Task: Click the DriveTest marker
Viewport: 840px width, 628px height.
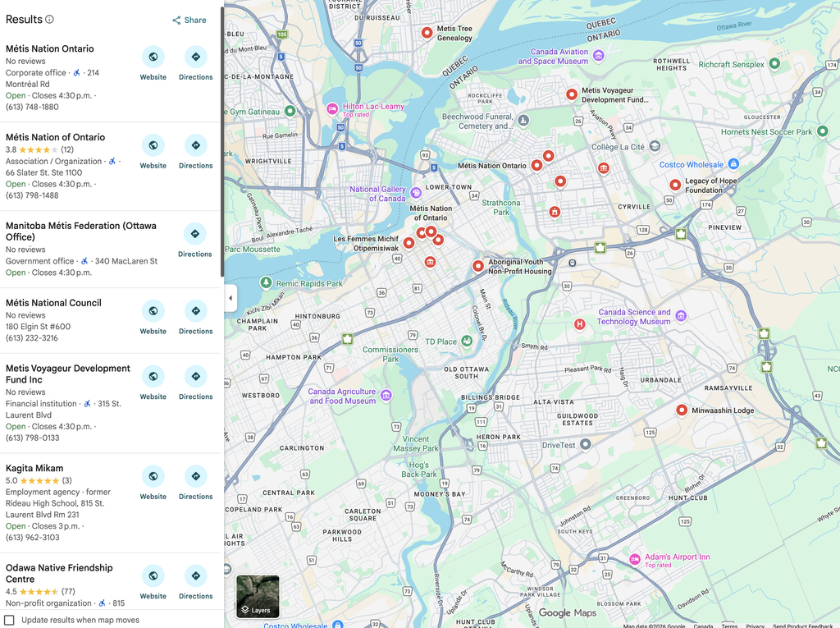Action: click(586, 444)
